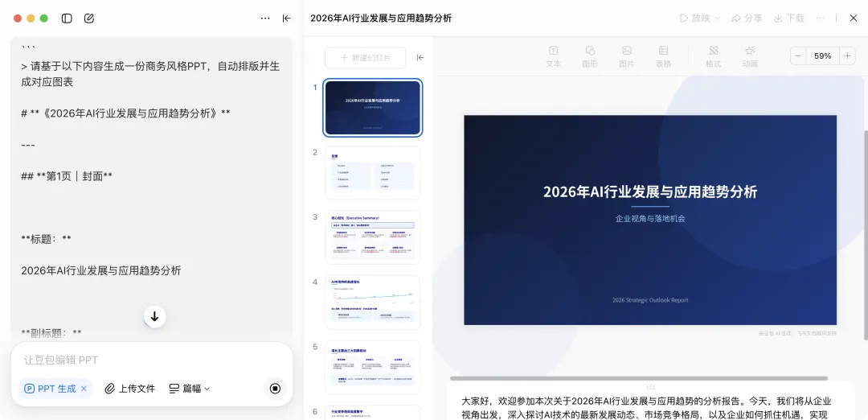The height and width of the screenshot is (420, 868).
Task: Click the notes panel drag handle dots
Action: 650,387
